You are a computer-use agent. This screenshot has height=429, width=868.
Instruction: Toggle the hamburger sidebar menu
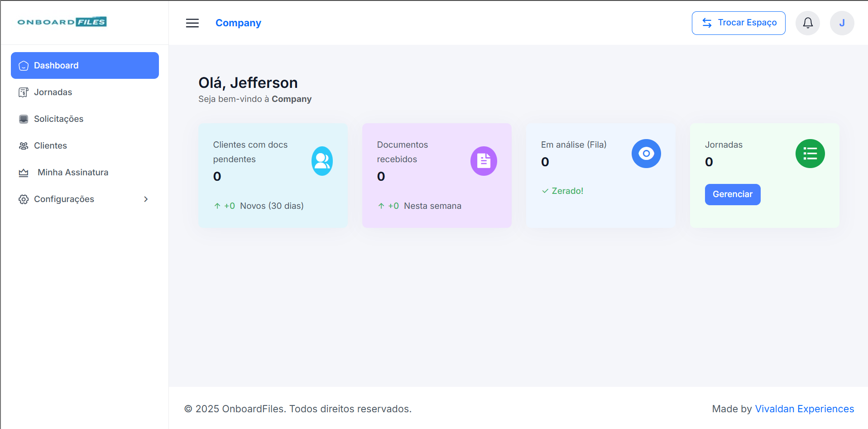(192, 23)
